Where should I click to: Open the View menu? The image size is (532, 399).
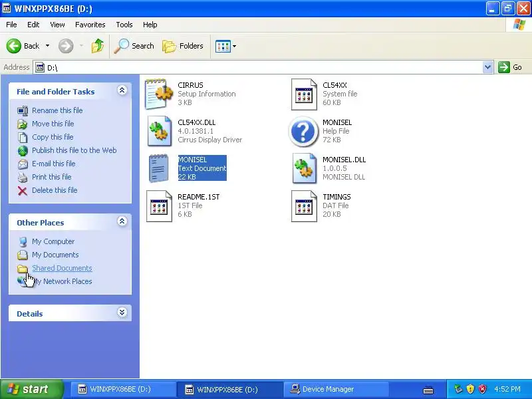(57, 25)
